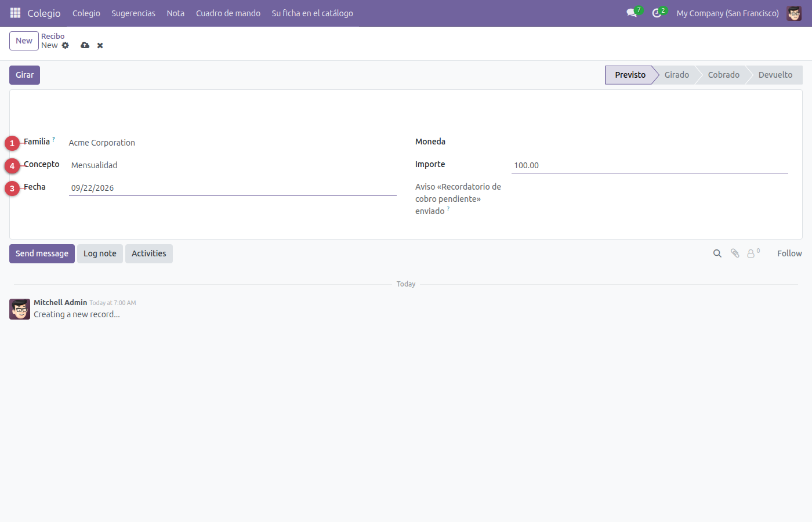This screenshot has height=522, width=812.
Task: Open Mitchell Admin user avatar menu
Action: [794, 13]
